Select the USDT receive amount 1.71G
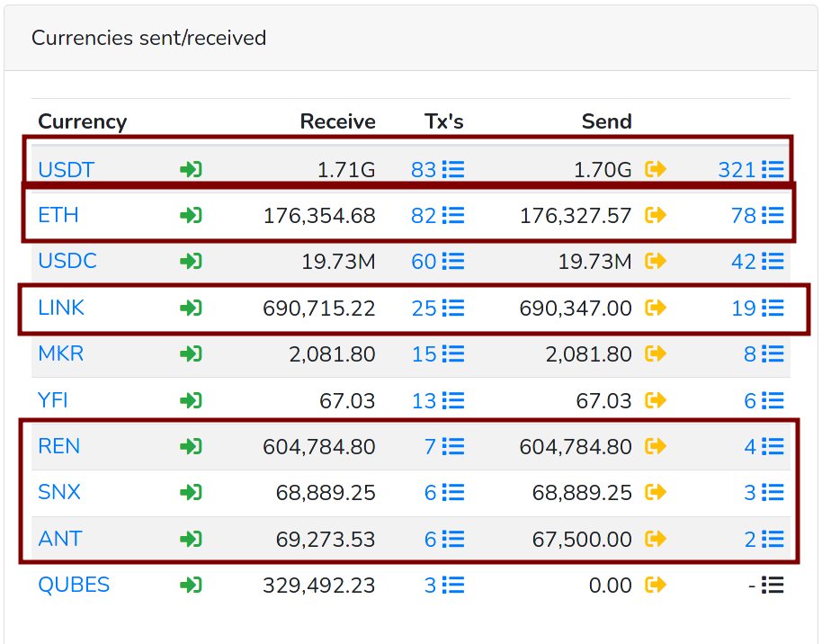822x644 pixels. [x=346, y=170]
